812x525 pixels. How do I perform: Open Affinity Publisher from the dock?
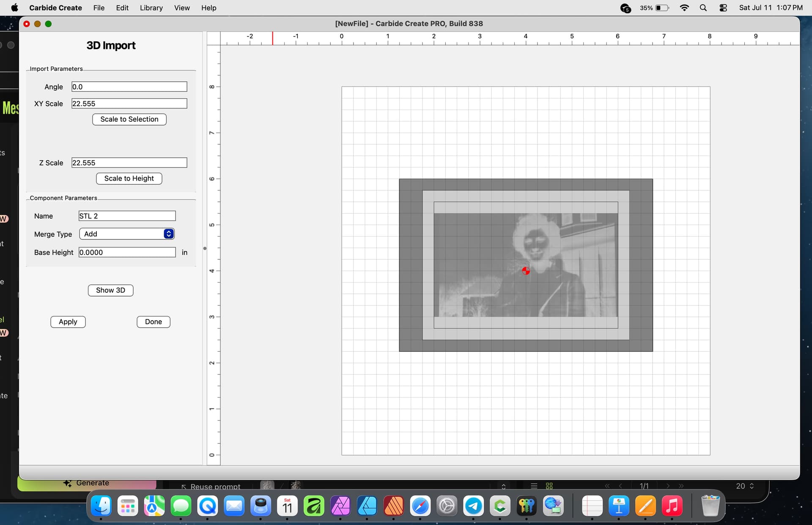point(394,506)
